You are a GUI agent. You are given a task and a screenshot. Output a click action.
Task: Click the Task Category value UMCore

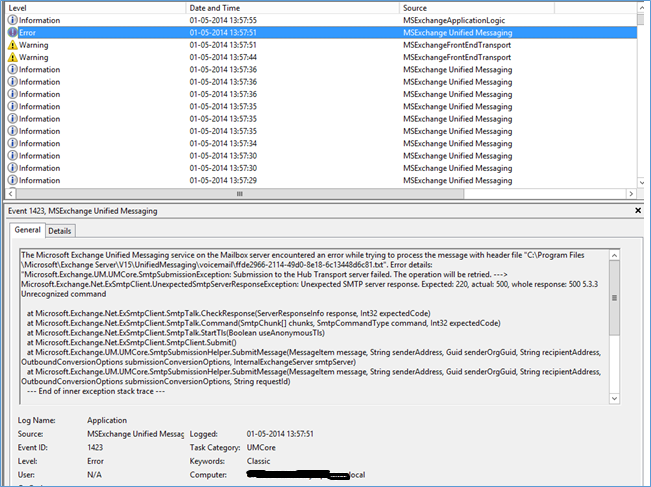click(x=261, y=447)
